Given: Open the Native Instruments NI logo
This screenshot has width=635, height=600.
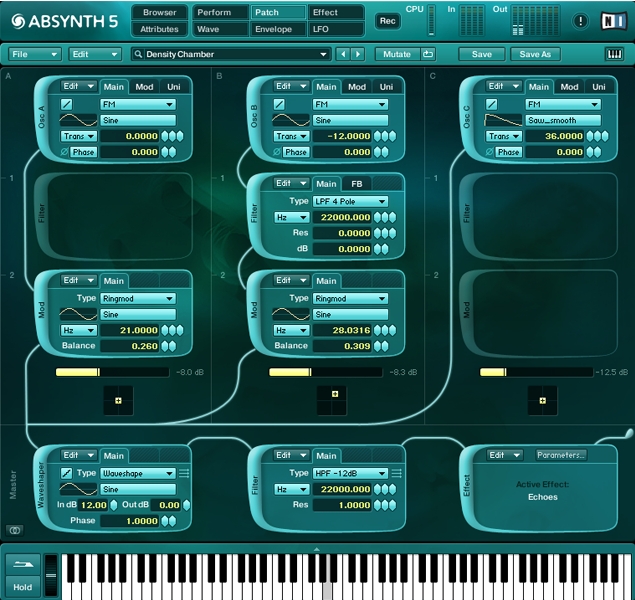Looking at the screenshot, I should [x=614, y=21].
